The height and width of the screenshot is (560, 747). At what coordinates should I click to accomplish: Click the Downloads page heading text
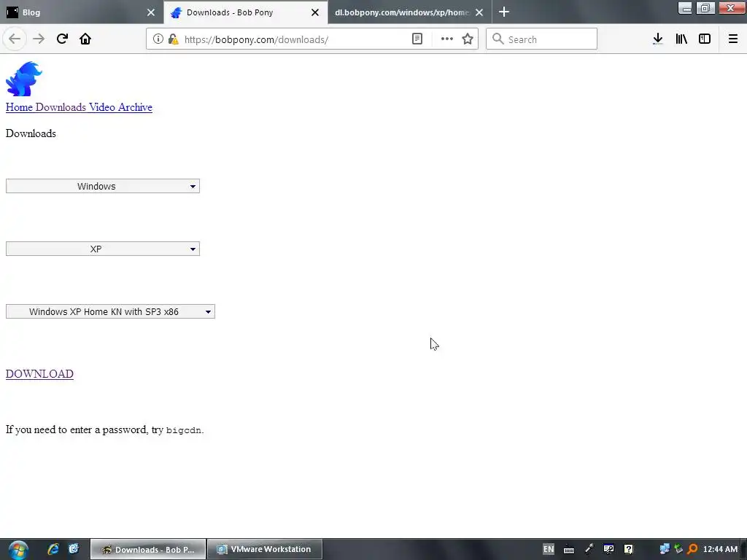31,133
